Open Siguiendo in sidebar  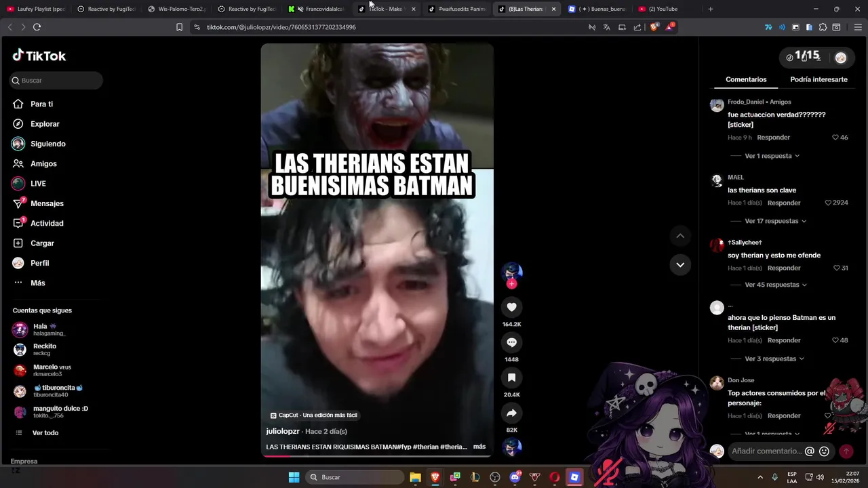(47, 144)
